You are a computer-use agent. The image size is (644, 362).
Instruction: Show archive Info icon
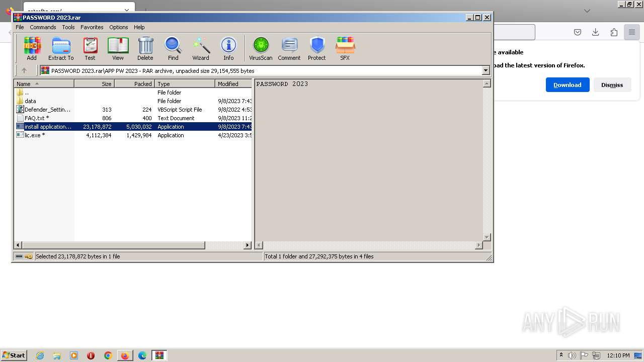pyautogui.click(x=228, y=49)
